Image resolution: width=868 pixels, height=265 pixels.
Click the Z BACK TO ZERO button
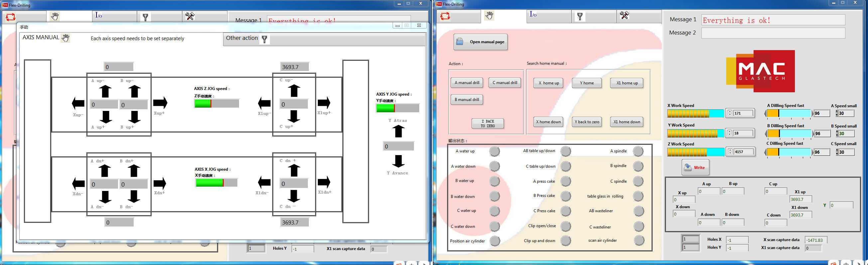[x=488, y=124]
